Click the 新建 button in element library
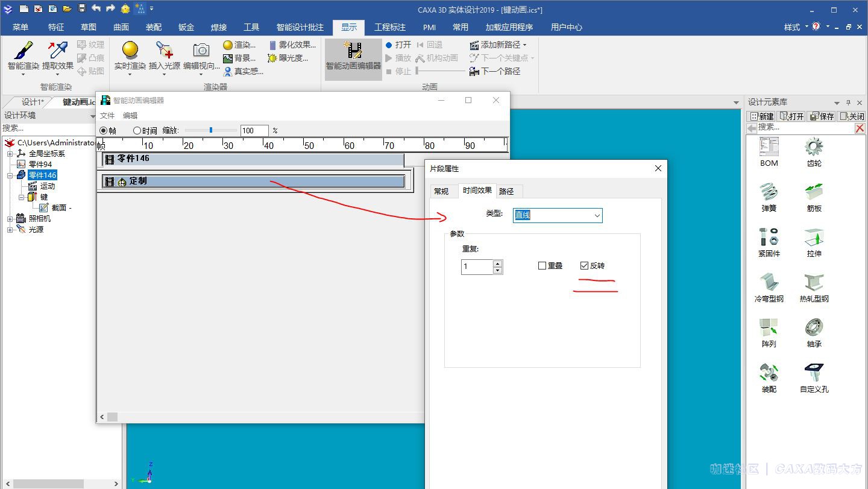Screen dimensions: 868x489 [x=761, y=116]
